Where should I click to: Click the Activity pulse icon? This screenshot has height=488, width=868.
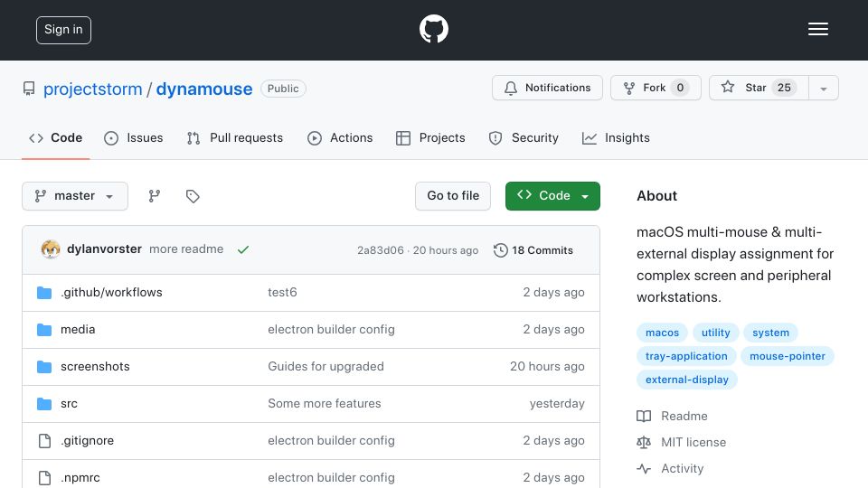tap(644, 469)
